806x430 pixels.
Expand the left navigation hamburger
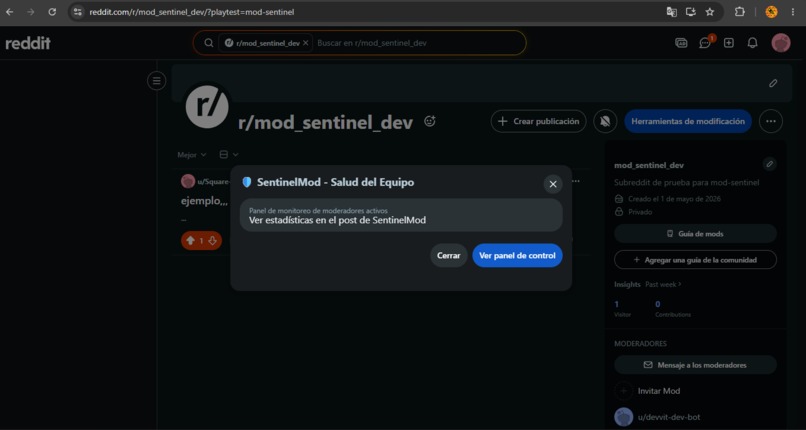pyautogui.click(x=156, y=81)
